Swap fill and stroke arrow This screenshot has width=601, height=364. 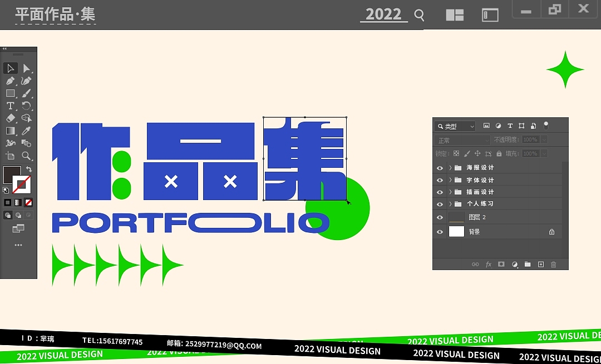pos(29,169)
